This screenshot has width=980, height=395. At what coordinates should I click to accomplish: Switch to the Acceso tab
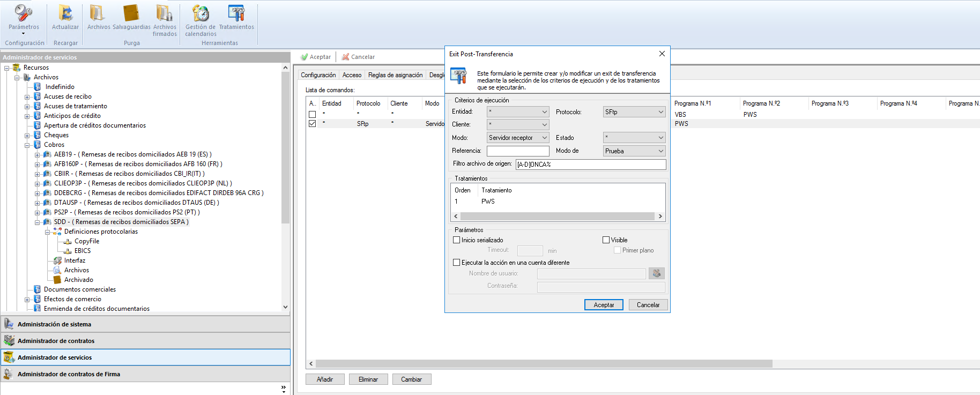point(352,75)
